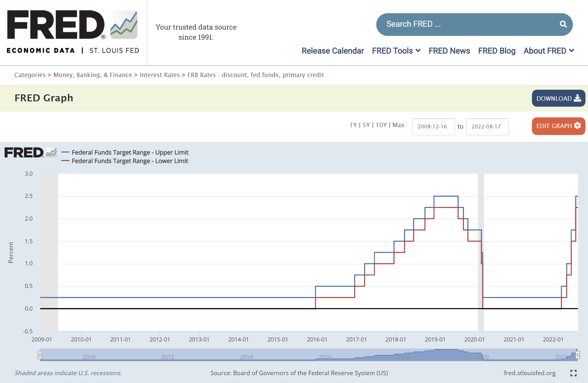
Task: Click the end date field 2022-08-17
Action: [x=487, y=127]
